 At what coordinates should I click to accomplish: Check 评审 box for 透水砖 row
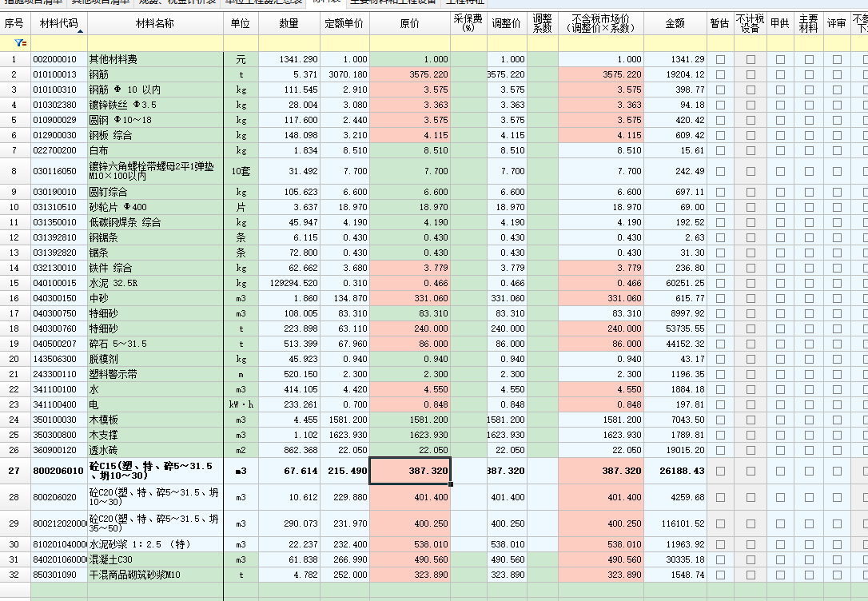click(837, 450)
